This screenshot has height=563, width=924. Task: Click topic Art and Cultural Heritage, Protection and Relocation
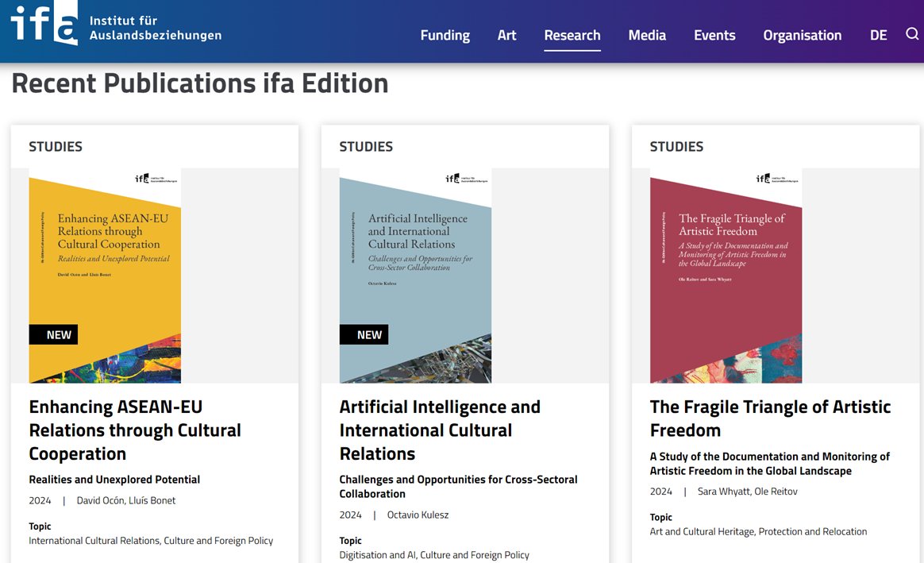click(758, 531)
